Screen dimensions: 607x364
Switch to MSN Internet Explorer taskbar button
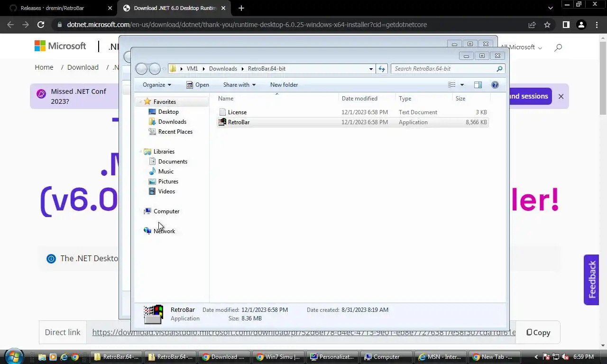441,357
